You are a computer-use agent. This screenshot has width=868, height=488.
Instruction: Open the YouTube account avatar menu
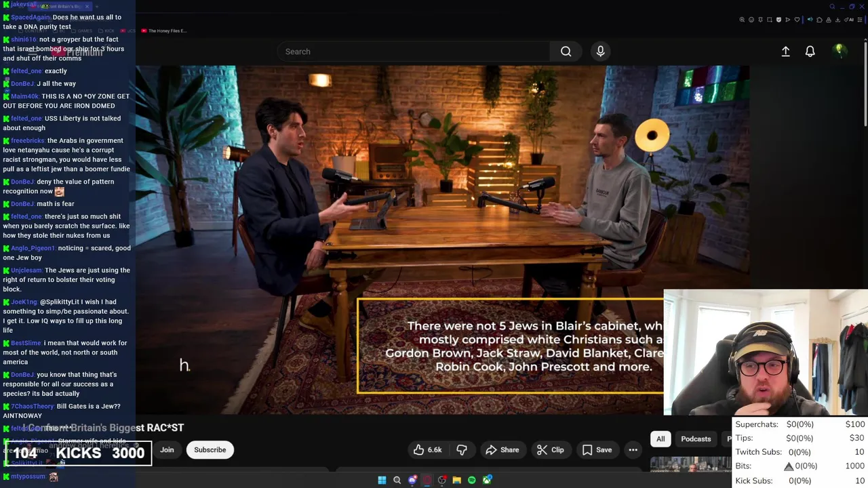point(839,51)
